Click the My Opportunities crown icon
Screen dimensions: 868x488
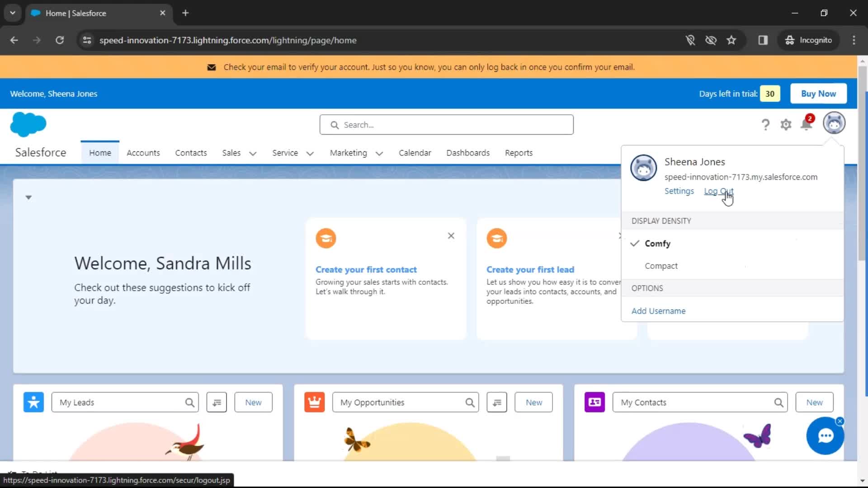coord(315,402)
